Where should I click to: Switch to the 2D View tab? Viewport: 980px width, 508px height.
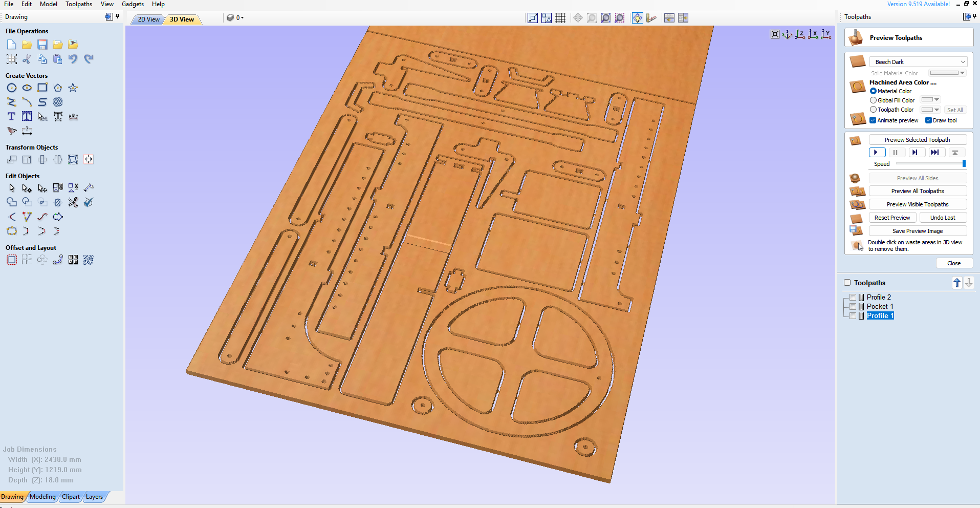[x=147, y=19]
